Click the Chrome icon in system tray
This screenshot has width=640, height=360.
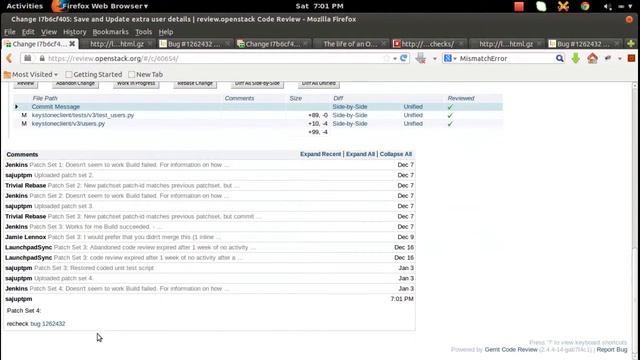click(x=585, y=6)
